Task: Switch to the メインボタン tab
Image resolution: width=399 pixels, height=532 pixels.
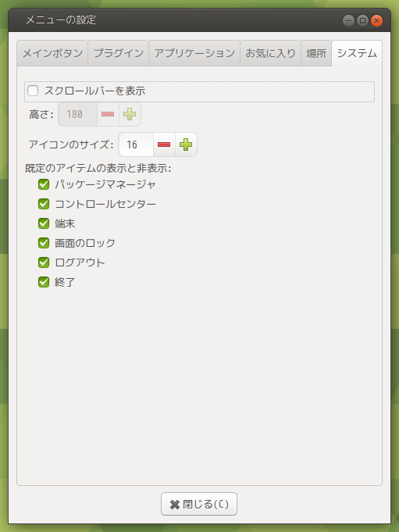Action: pos(52,53)
